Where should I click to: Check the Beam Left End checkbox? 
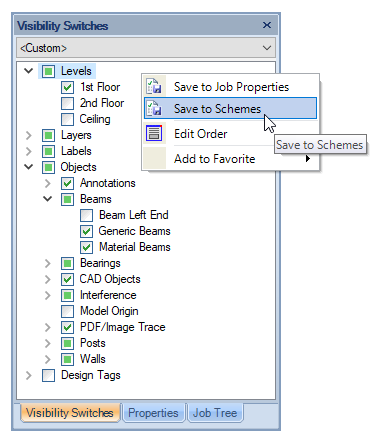point(86,215)
